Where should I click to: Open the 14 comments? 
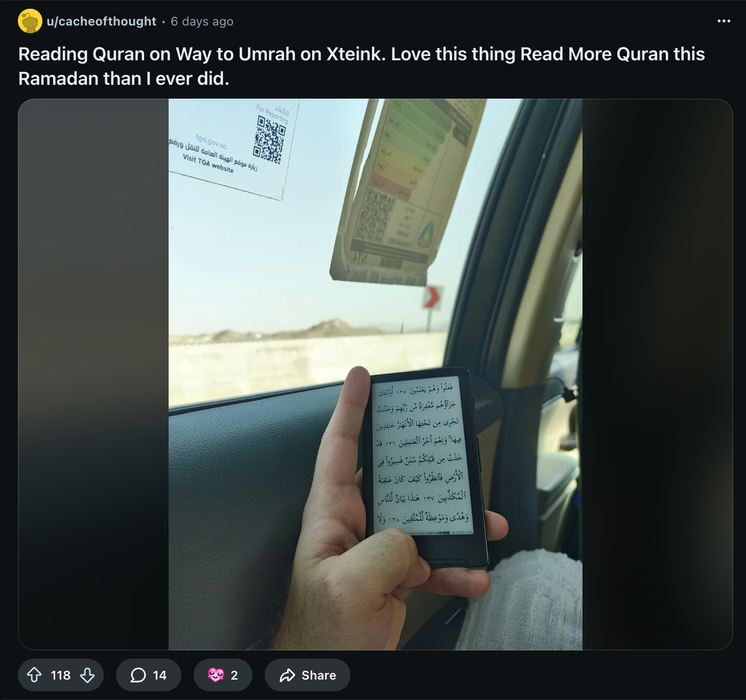pyautogui.click(x=149, y=675)
